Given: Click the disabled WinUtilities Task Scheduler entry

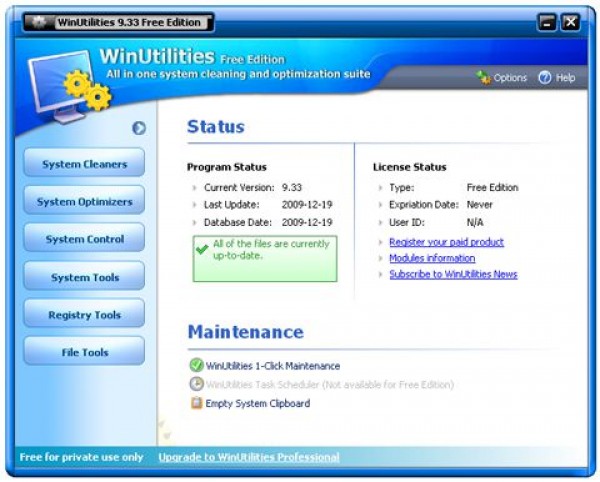Looking at the screenshot, I should pyautogui.click(x=330, y=384).
